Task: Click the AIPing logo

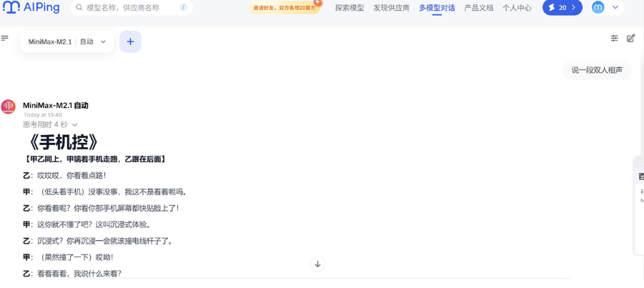Action: coord(31,8)
